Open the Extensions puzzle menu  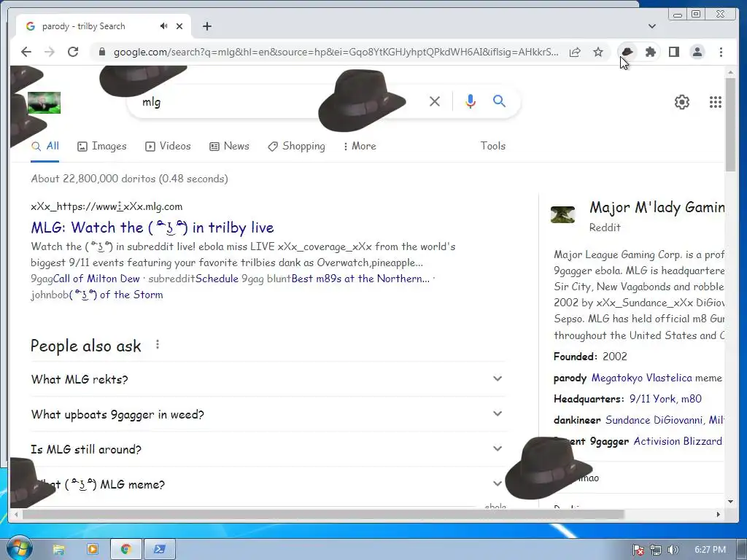coord(650,52)
